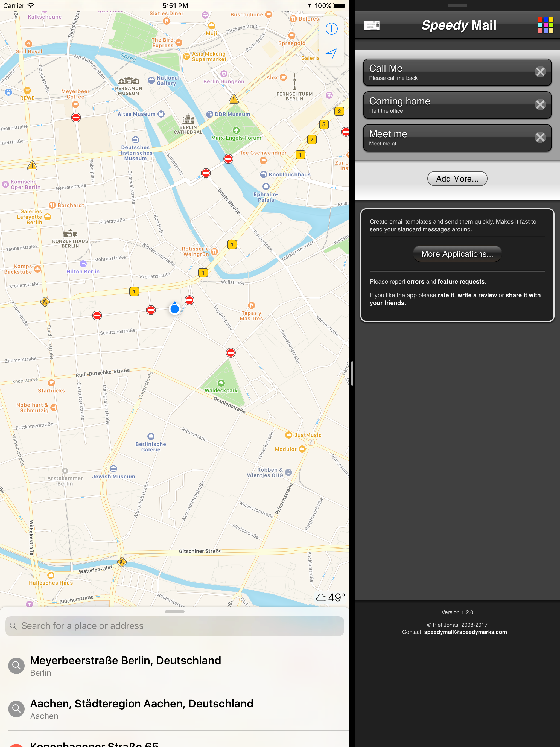Delete the Call Me template

540,72
